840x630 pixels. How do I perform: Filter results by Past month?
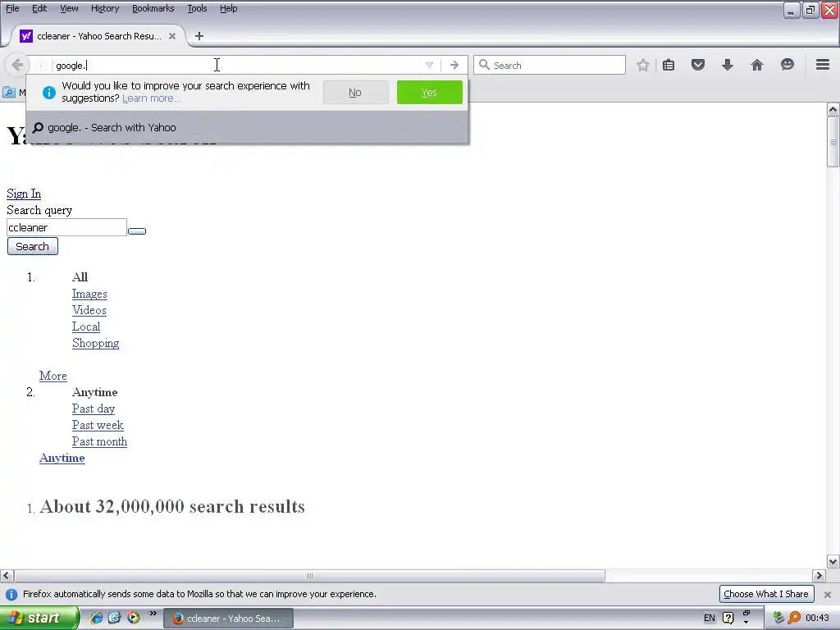tap(99, 441)
